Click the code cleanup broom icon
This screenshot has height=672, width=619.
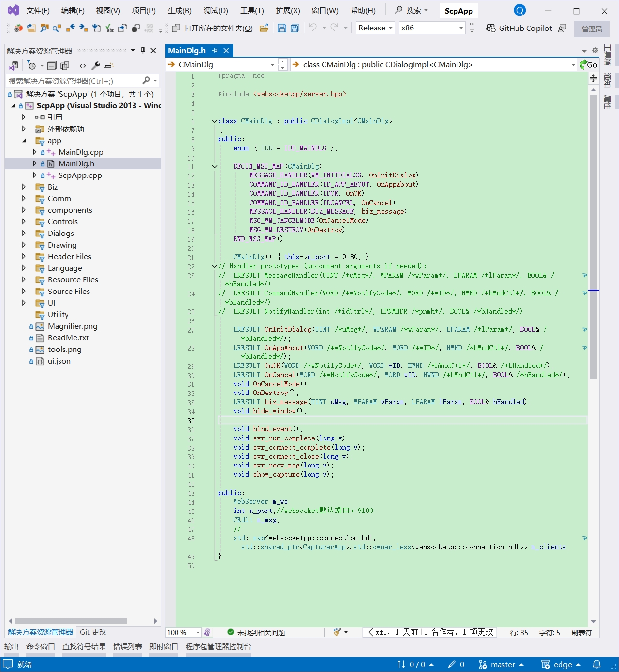click(338, 632)
